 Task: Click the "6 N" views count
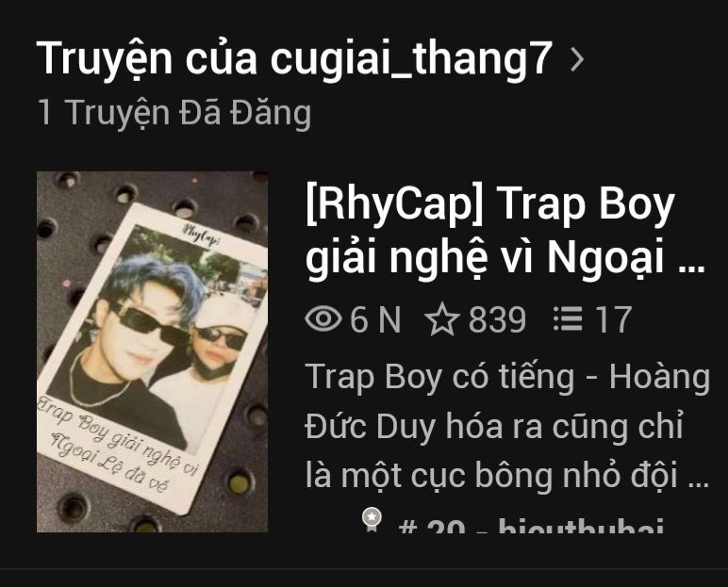pos(375,319)
